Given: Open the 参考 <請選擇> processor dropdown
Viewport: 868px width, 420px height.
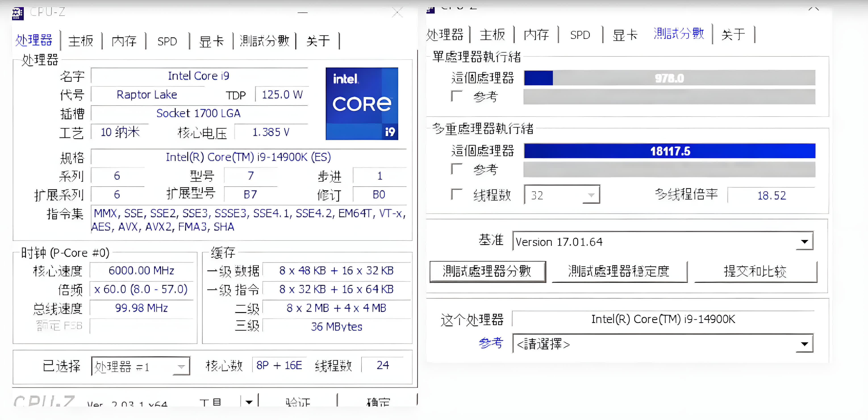Looking at the screenshot, I should [x=804, y=344].
